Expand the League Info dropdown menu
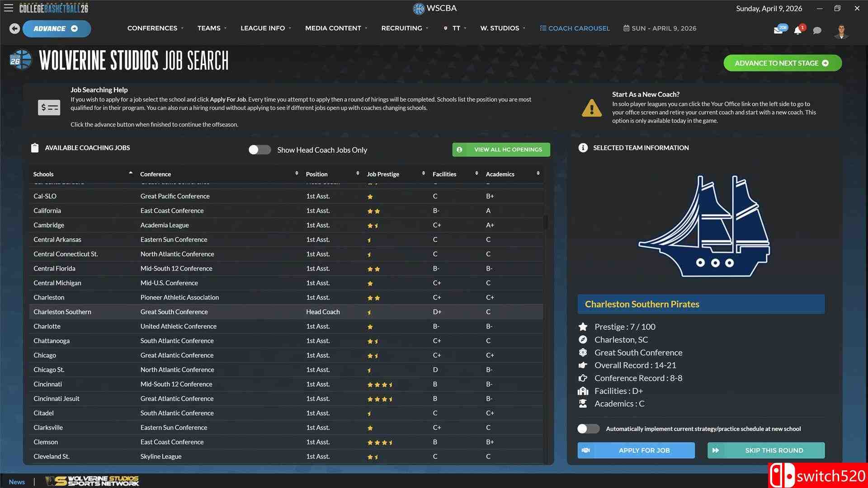The image size is (868, 488). click(x=265, y=28)
